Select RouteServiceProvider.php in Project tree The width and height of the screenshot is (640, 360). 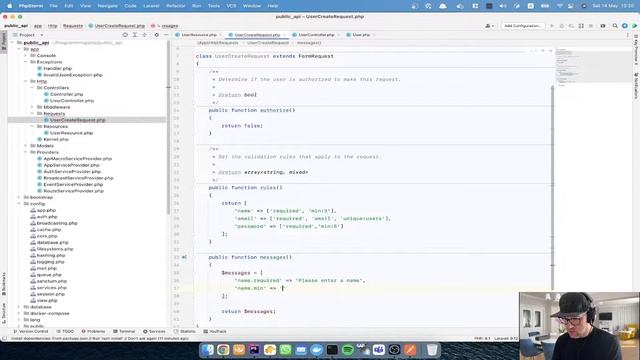tap(73, 191)
